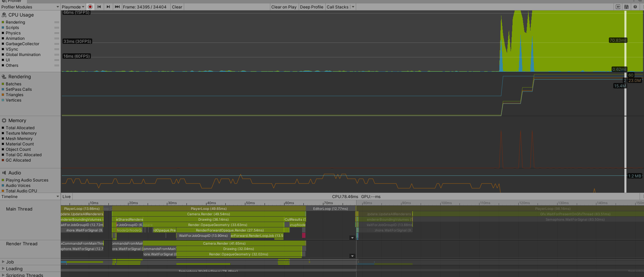Select Drawing (36.14ms) sample on Main Thread
The width and height of the screenshot is (644, 277).
214,219
